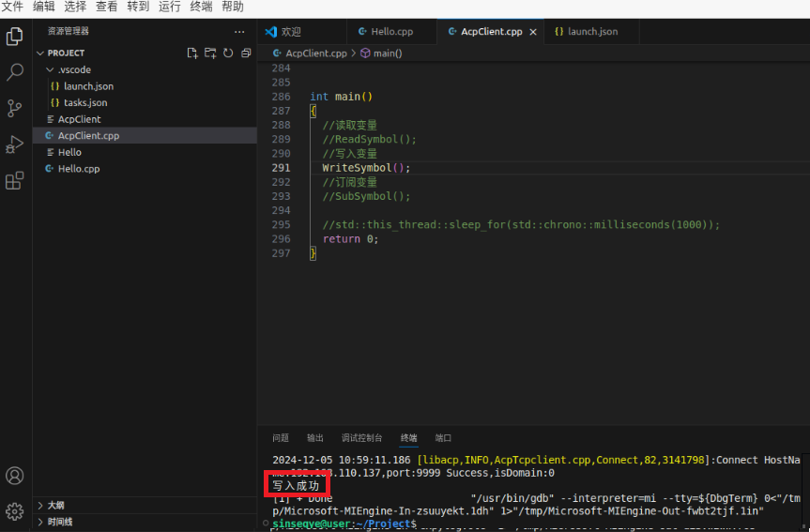Open the Accounts icon in activity bar
Screen dimensions: 810x532
[14, 475]
